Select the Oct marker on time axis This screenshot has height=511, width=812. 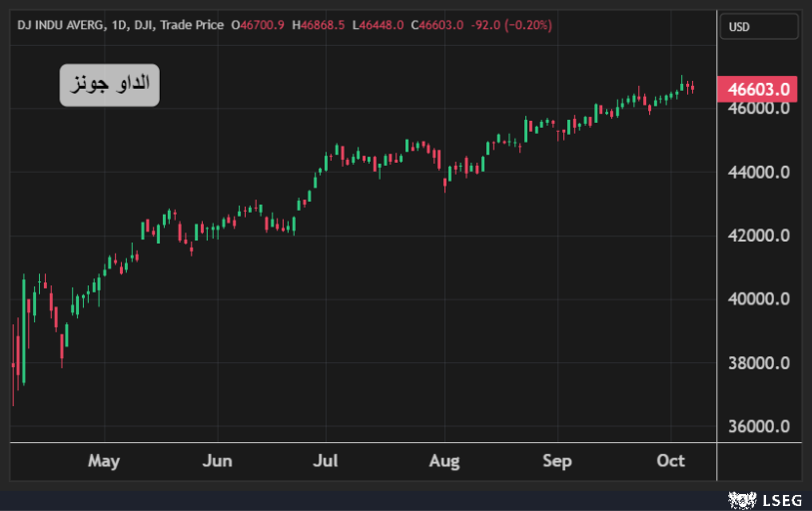pyautogui.click(x=671, y=460)
